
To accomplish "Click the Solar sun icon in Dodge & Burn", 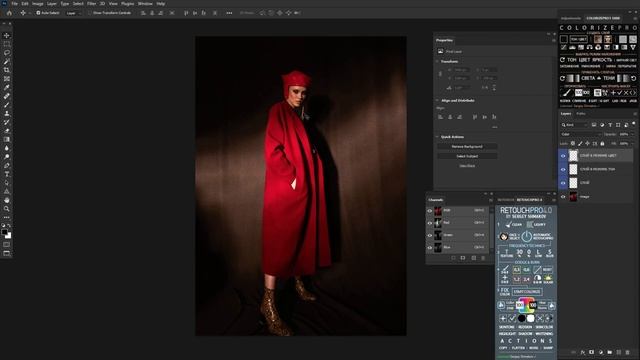I will coord(548,278).
